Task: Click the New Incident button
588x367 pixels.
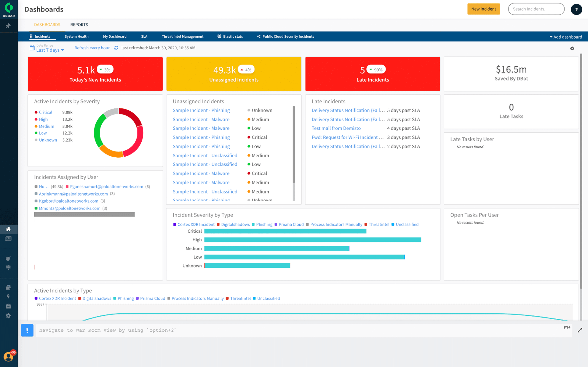Action: pos(484,9)
